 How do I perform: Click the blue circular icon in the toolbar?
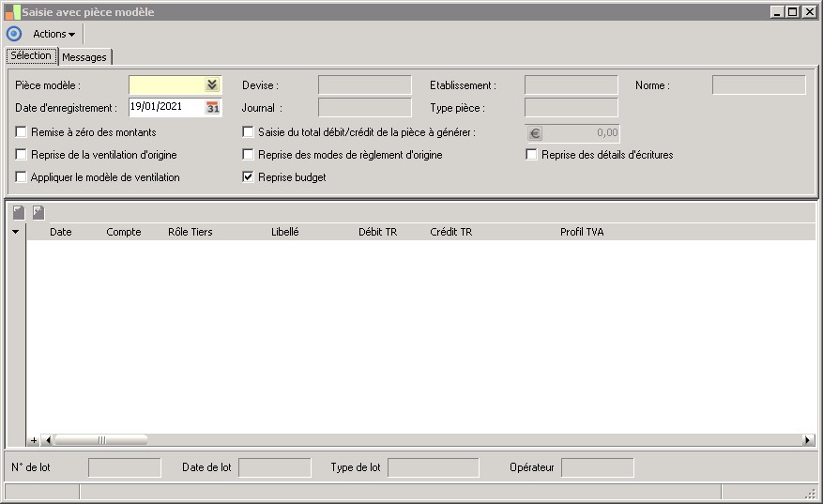(x=14, y=34)
